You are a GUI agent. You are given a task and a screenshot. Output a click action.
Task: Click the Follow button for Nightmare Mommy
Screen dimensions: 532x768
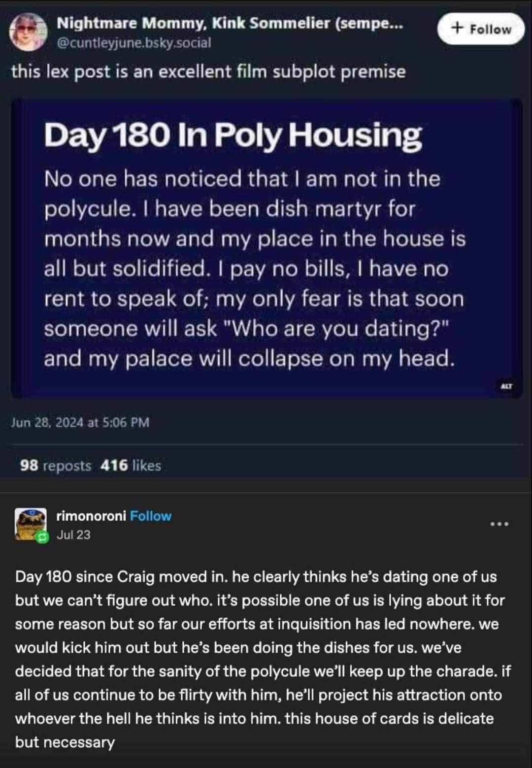pos(480,29)
